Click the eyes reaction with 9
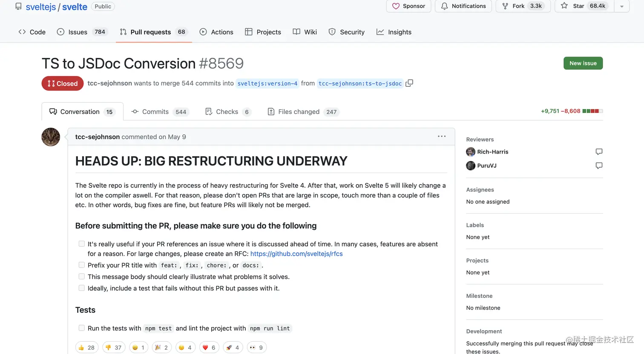The image size is (644, 354). [x=256, y=347]
